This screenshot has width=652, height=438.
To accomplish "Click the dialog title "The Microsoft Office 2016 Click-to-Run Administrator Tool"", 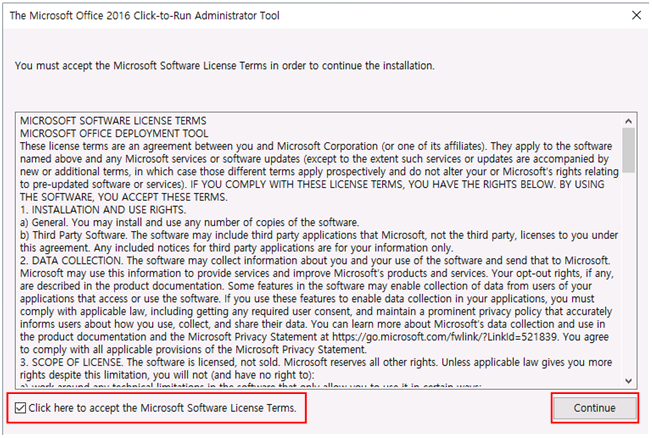I will pyautogui.click(x=144, y=16).
